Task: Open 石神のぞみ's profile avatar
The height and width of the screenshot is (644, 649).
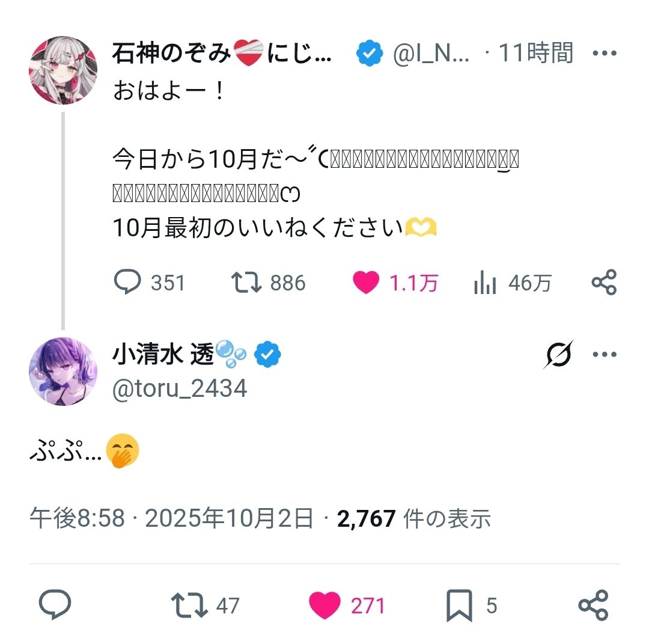Action: pyautogui.click(x=62, y=70)
